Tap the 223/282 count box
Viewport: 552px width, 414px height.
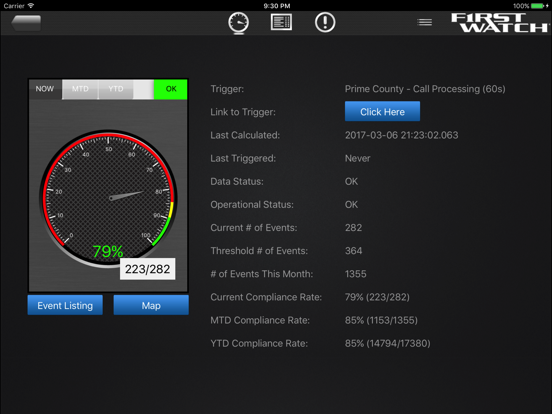148,269
